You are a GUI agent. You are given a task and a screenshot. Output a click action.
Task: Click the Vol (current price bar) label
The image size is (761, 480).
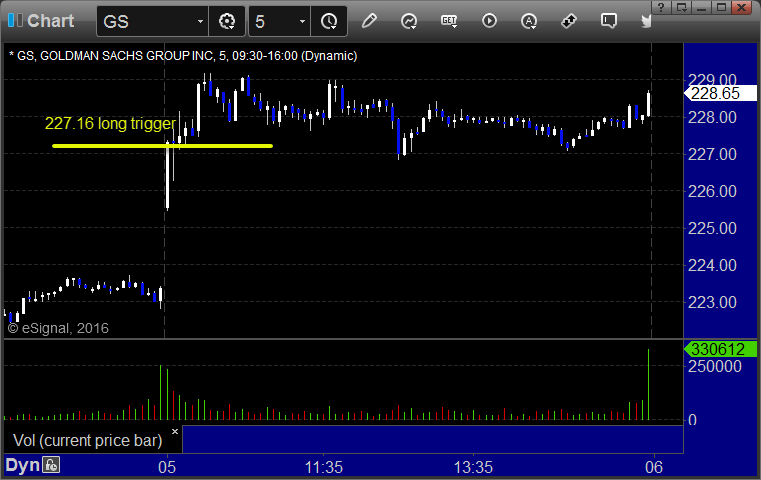(87, 440)
